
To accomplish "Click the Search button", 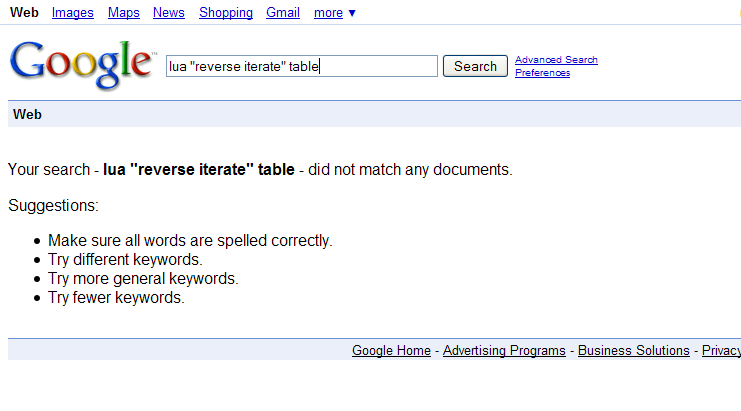I will (475, 66).
